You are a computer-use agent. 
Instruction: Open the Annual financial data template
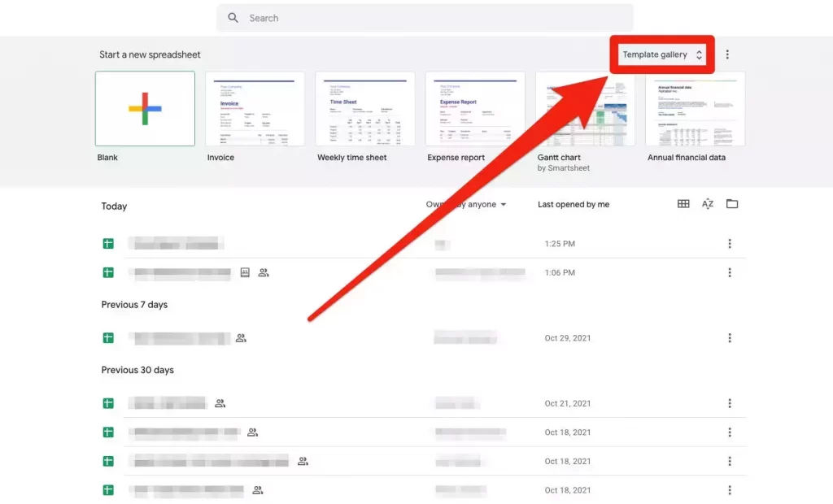click(696, 109)
